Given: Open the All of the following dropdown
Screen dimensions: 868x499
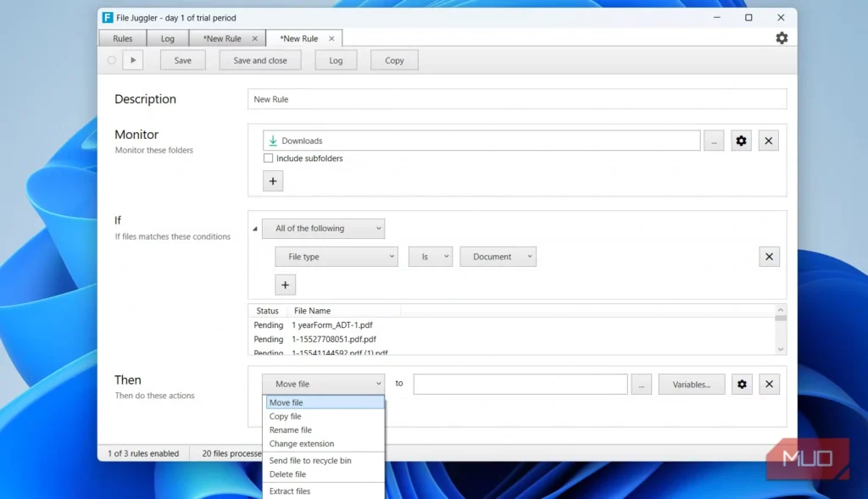Looking at the screenshot, I should pos(323,229).
